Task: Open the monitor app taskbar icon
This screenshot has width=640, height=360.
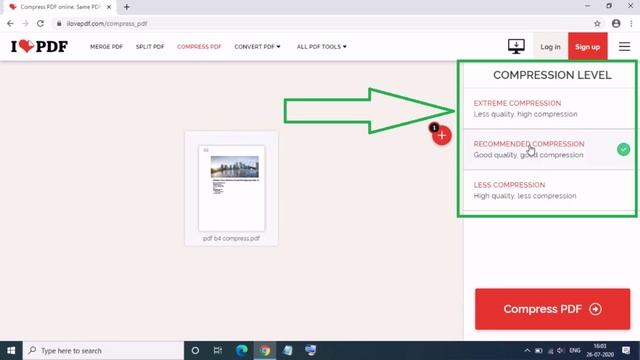Action: pos(311,351)
